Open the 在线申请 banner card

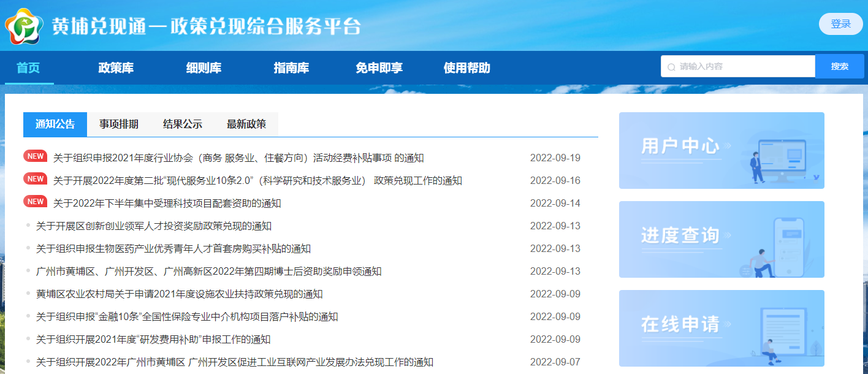tap(721, 328)
